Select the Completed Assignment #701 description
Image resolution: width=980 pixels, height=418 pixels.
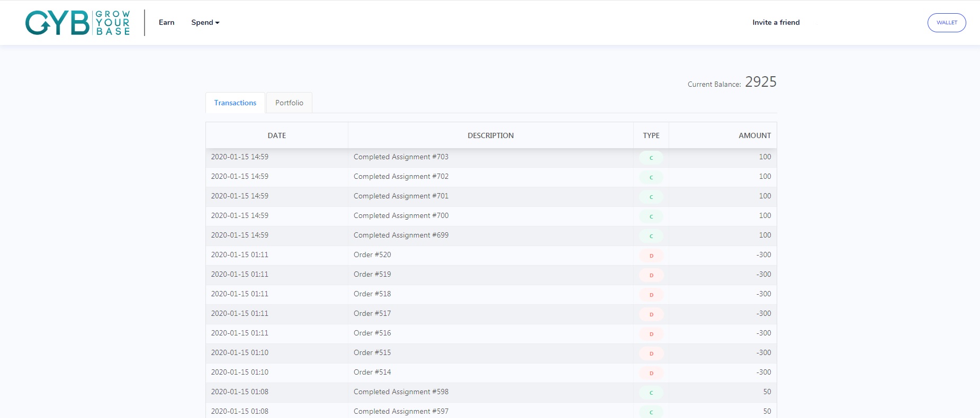(401, 196)
